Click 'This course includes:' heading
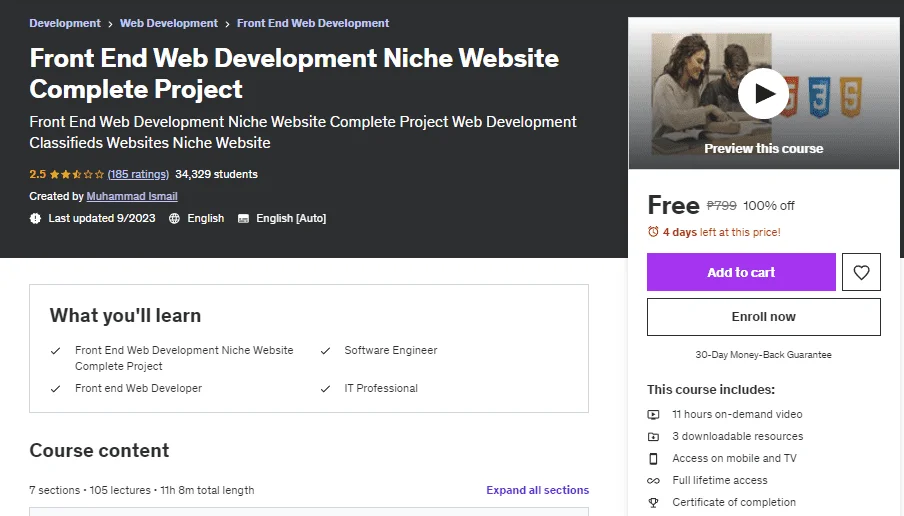Screen dimensions: 904x516 [711, 390]
